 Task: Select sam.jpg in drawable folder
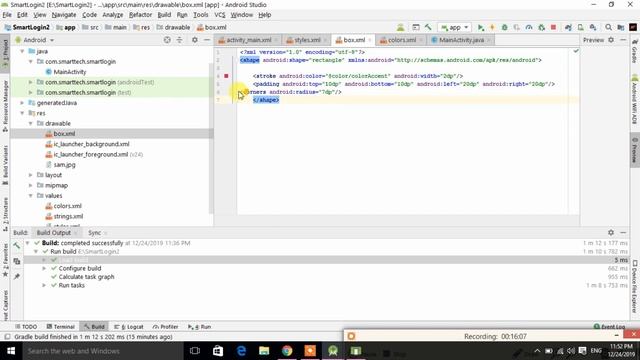click(60, 165)
